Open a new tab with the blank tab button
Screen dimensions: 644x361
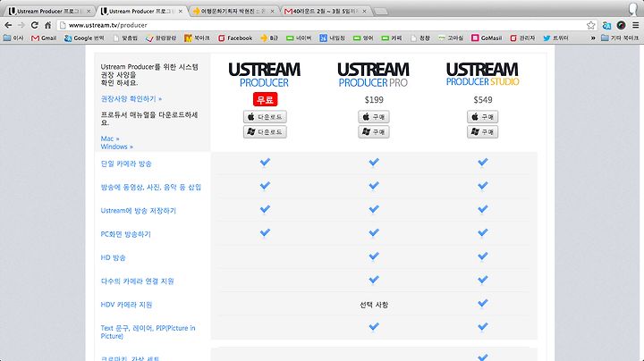pyautogui.click(x=381, y=11)
